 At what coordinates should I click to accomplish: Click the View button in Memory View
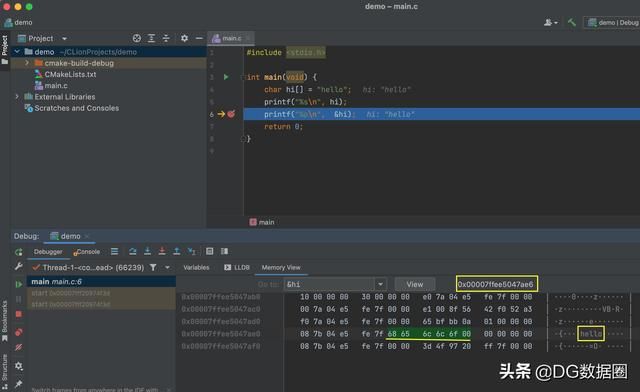415,284
